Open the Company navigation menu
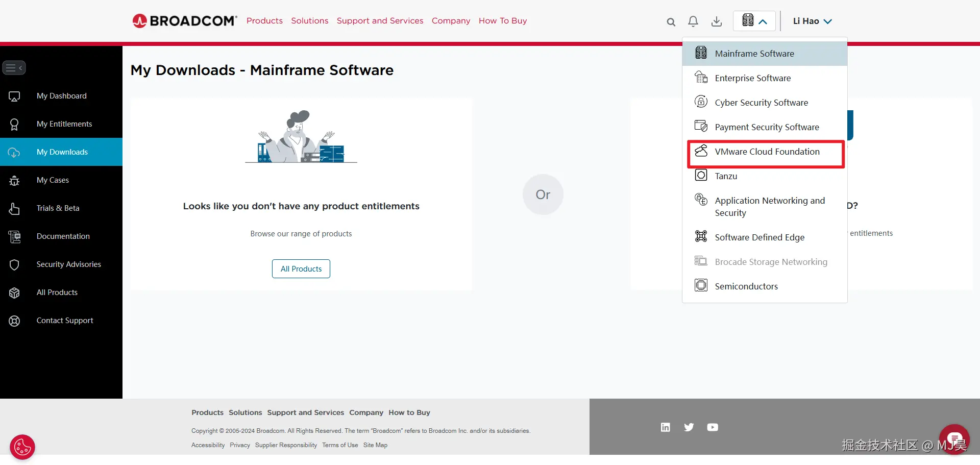 [x=451, y=21]
